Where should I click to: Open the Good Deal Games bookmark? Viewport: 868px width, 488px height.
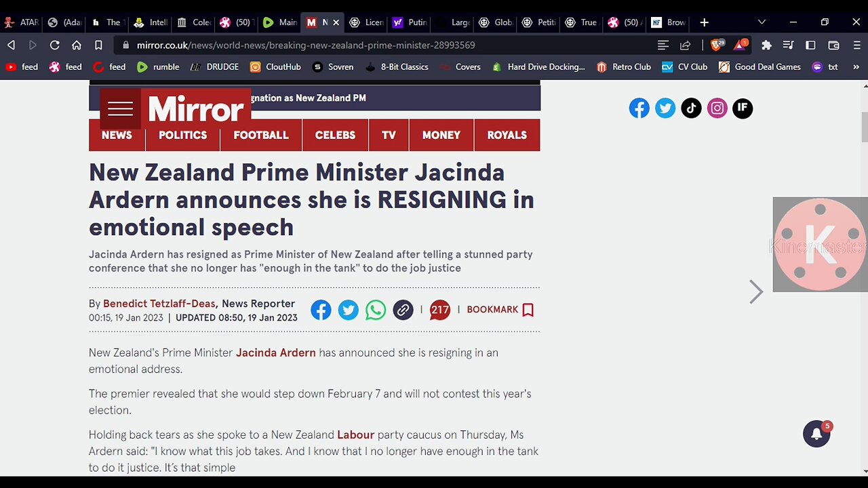pyautogui.click(x=759, y=67)
